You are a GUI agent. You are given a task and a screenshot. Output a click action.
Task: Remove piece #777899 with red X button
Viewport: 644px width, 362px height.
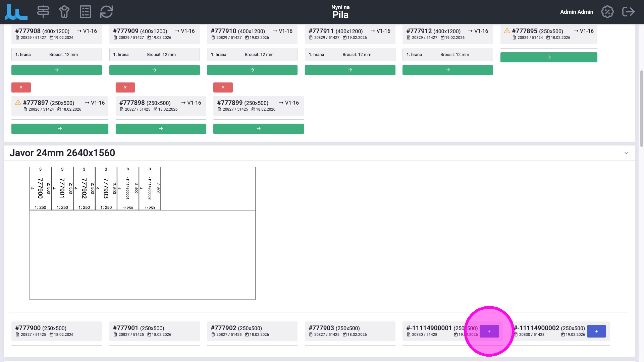tap(223, 87)
